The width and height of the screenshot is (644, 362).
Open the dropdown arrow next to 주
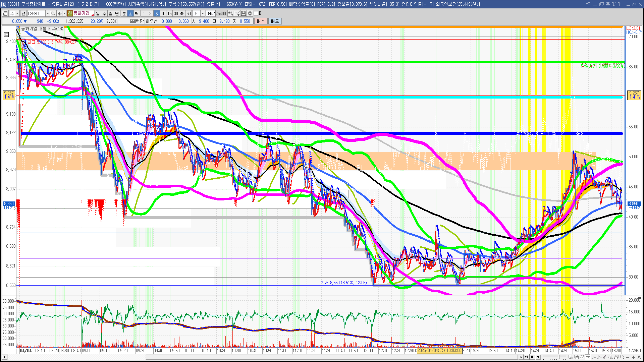17,13
